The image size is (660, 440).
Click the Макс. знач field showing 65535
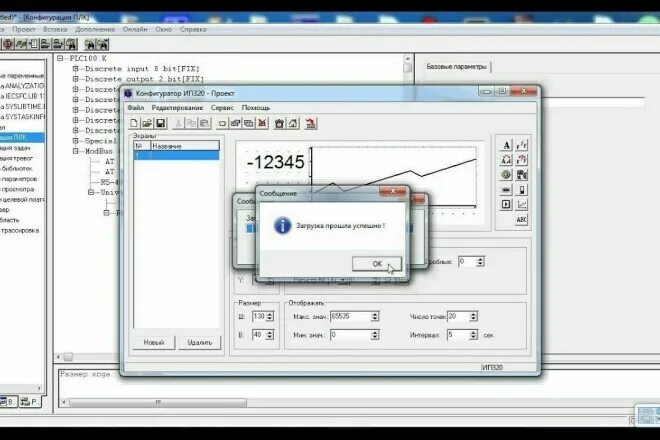pyautogui.click(x=350, y=316)
